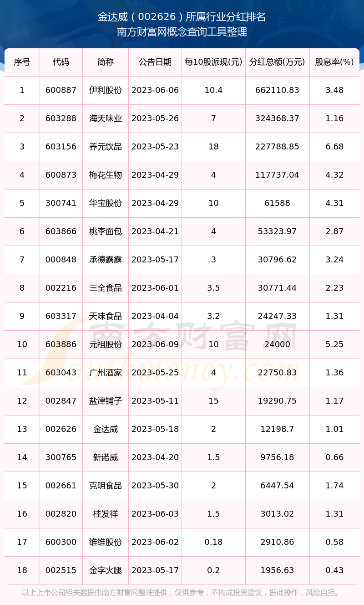The width and height of the screenshot is (364, 605).
Task: Click the title 金达威（002626）所属行业分红排名
Action: 182,17
